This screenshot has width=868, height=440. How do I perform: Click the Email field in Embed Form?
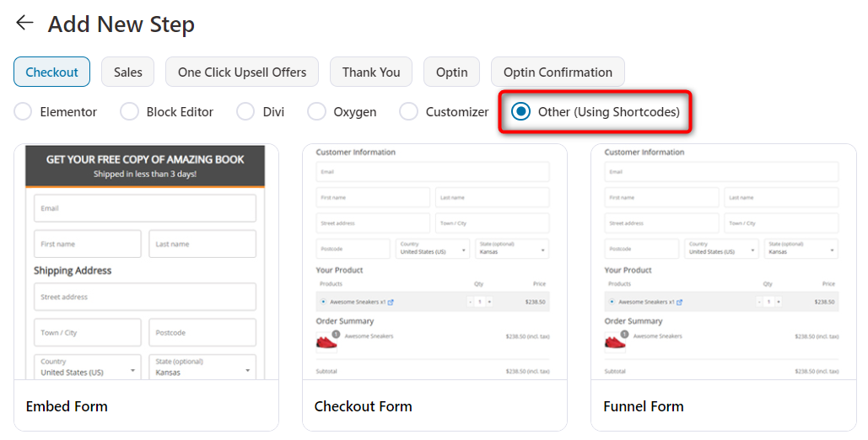pyautogui.click(x=145, y=208)
